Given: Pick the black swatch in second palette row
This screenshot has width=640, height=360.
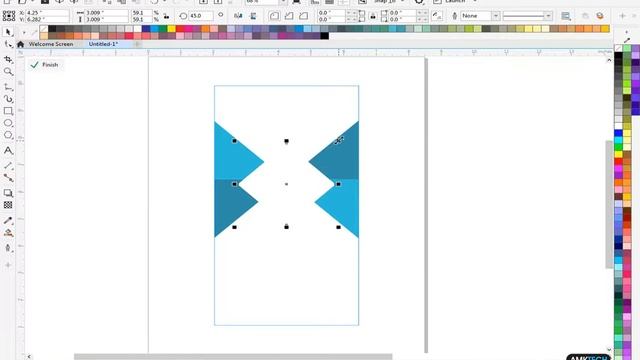Looking at the screenshot, I should tap(324, 36).
